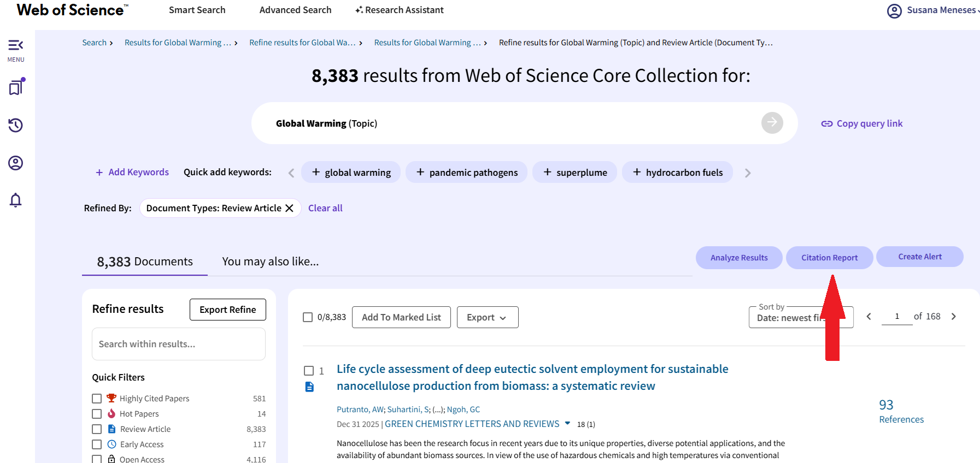980x463 pixels.
Task: Expand the journal info arrow for Green Chemistry Letters
Action: click(x=567, y=424)
